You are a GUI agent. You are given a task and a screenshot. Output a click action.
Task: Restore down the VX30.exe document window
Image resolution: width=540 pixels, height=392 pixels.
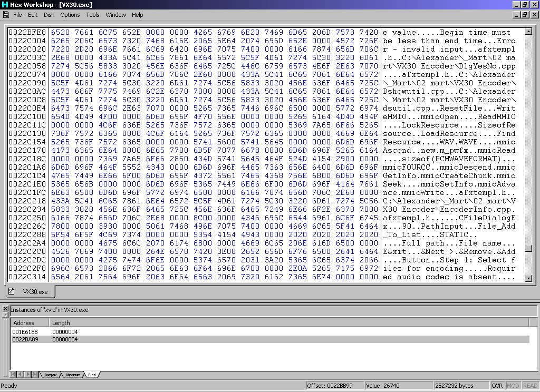525,15
